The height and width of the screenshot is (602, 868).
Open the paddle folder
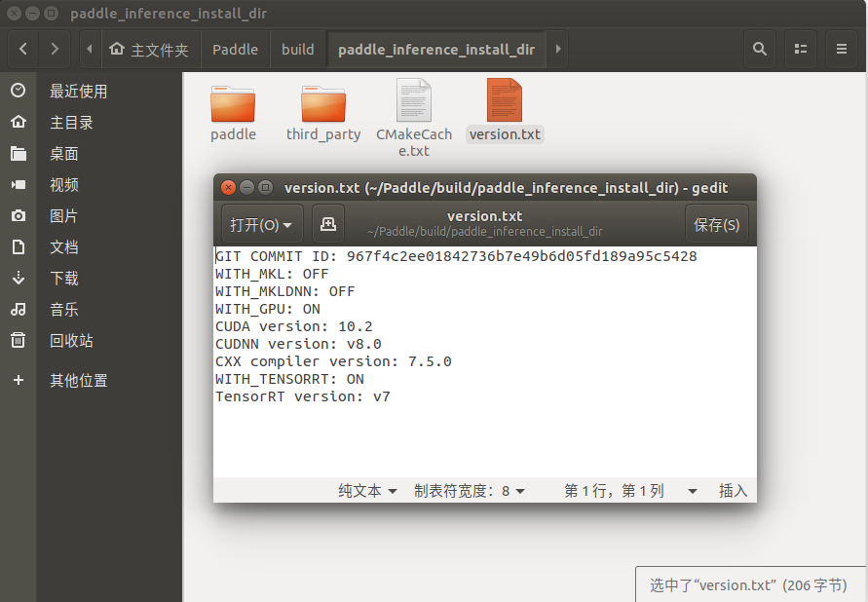233,113
